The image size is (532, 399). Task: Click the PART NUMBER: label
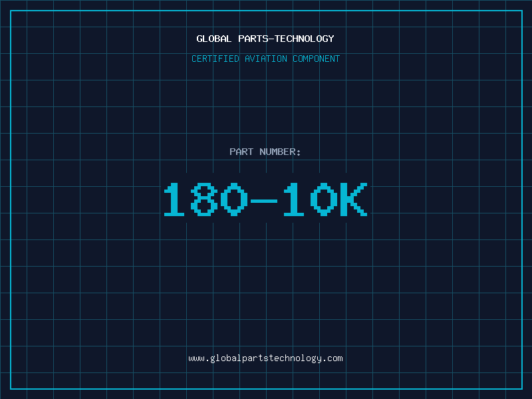click(x=265, y=152)
